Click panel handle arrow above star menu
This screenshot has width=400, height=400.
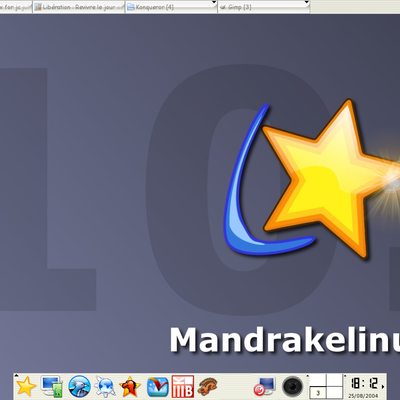tap(16, 375)
